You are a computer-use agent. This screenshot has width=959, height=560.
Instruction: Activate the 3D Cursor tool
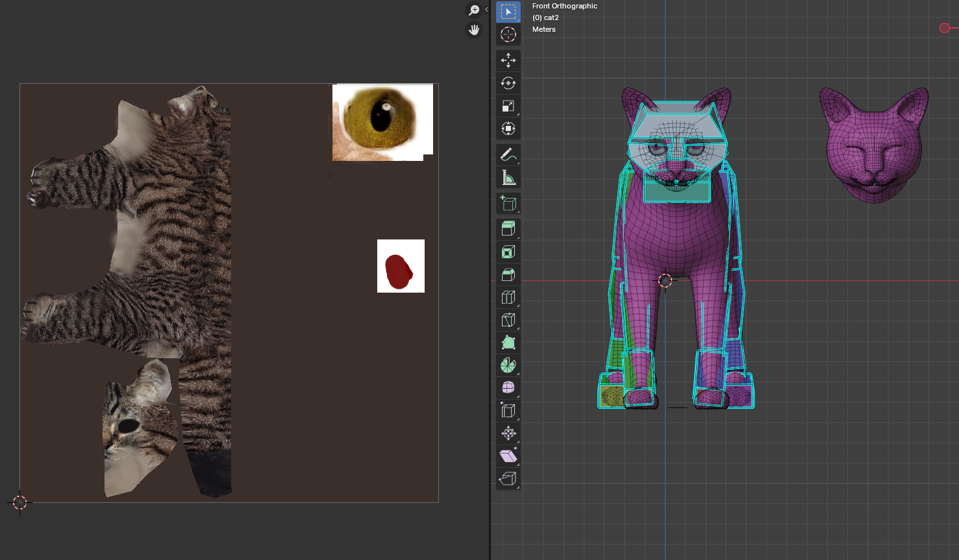(508, 34)
